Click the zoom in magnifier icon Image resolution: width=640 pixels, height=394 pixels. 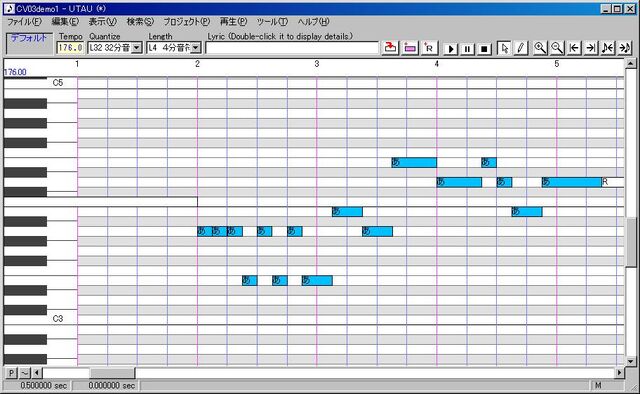(540, 48)
